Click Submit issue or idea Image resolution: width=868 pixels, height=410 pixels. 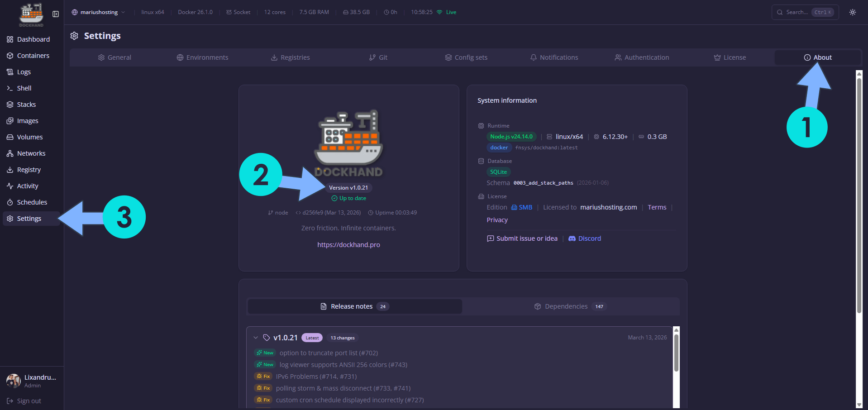click(522, 238)
